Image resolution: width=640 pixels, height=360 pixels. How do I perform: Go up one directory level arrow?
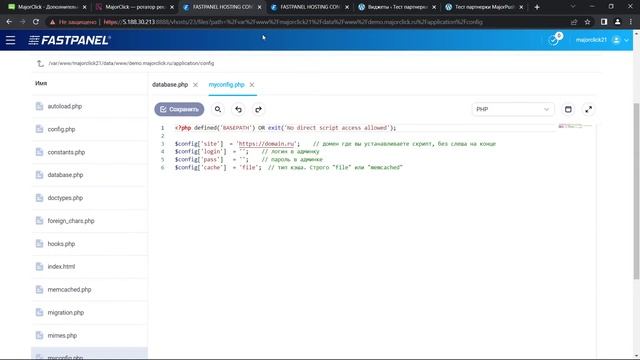40,63
